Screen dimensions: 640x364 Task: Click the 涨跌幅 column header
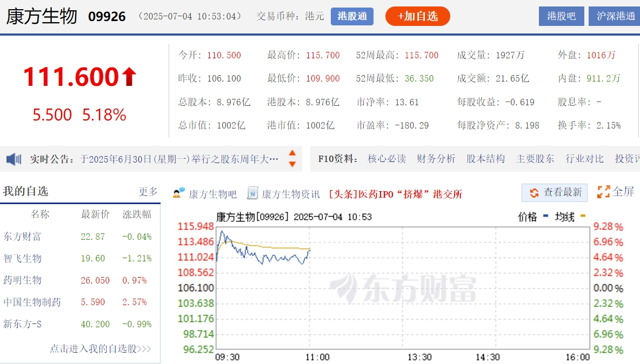[137, 214]
